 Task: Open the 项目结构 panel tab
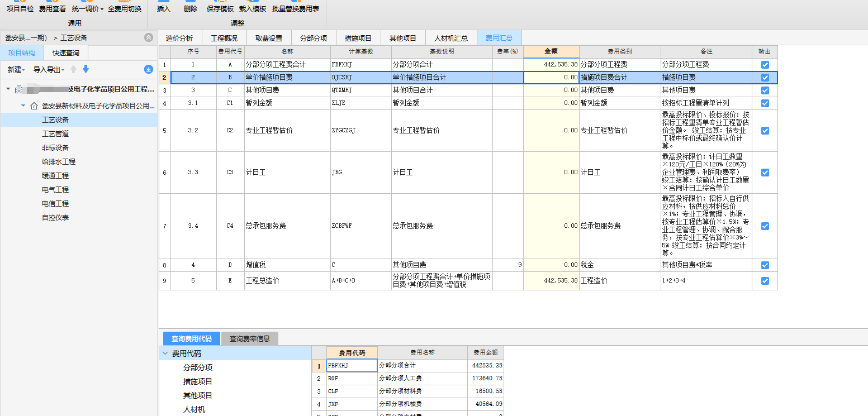point(22,53)
